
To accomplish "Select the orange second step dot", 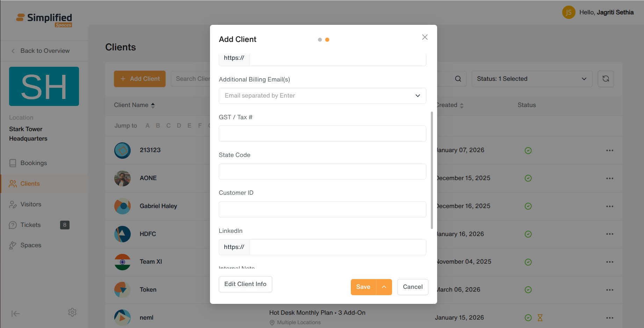I will (327, 40).
